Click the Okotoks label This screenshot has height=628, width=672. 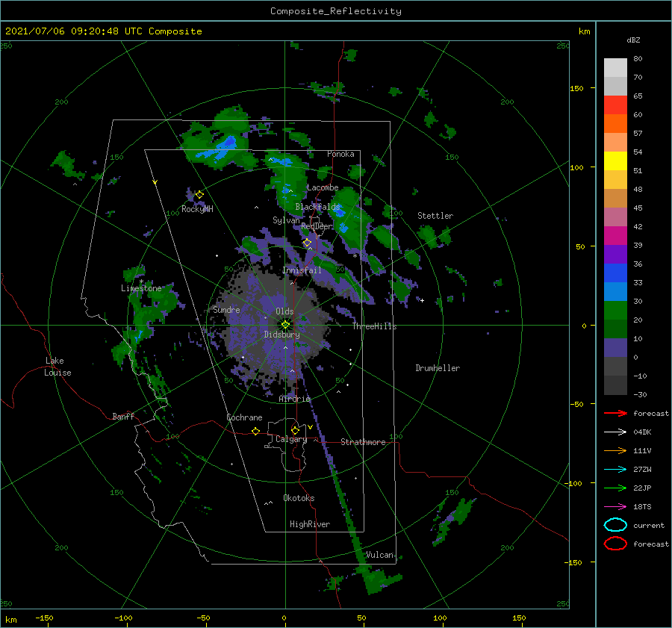299,498
